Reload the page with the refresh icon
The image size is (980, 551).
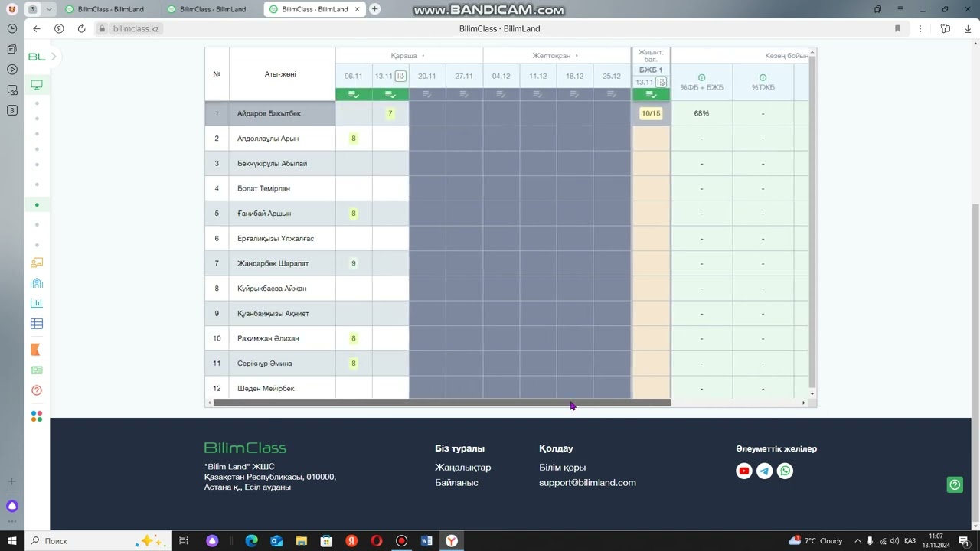click(81, 28)
